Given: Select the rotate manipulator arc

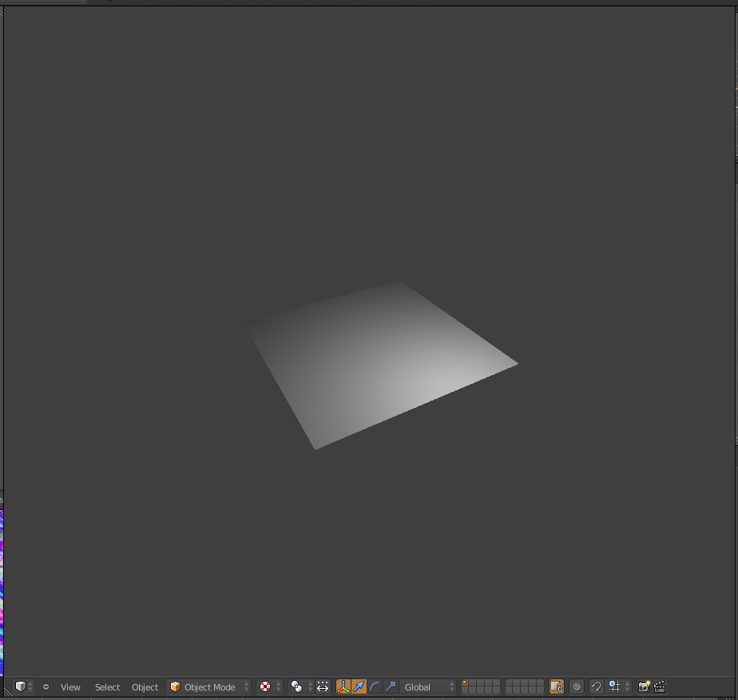Looking at the screenshot, I should pyautogui.click(x=375, y=686).
